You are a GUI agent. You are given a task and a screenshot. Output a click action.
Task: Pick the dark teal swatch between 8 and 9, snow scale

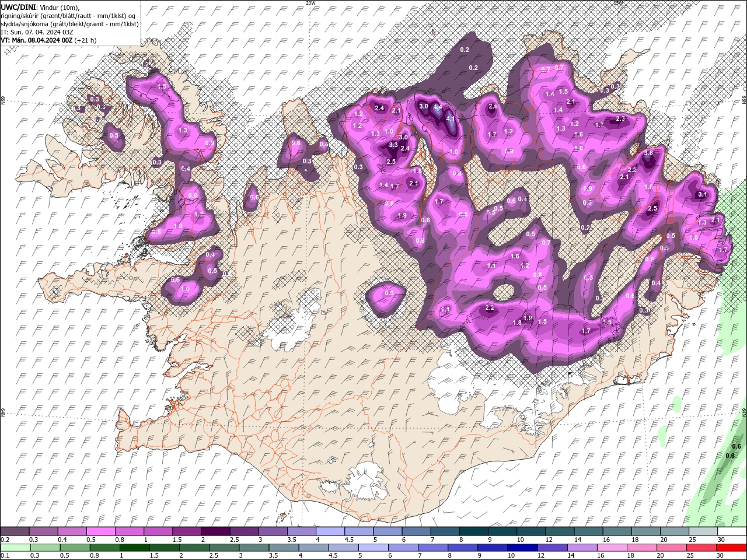pyautogui.click(x=473, y=531)
